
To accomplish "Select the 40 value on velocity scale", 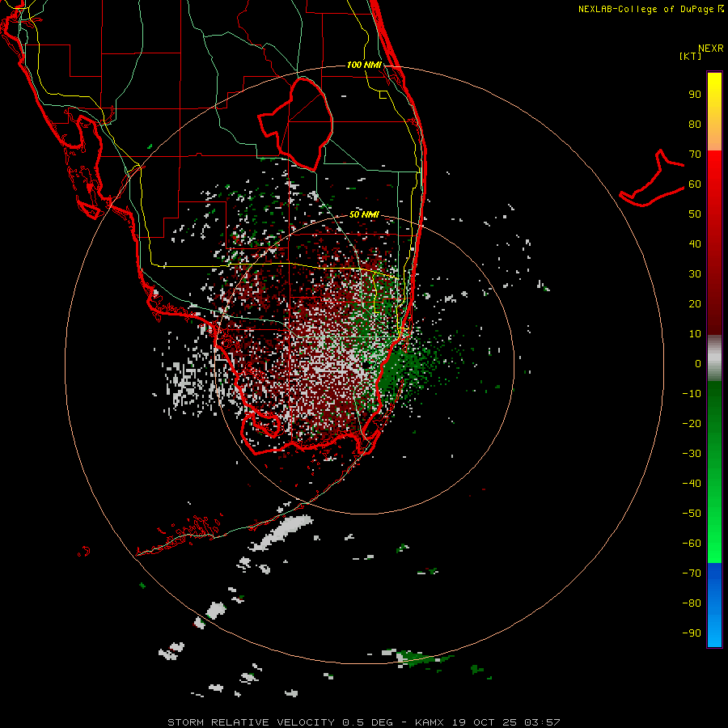I will (695, 243).
